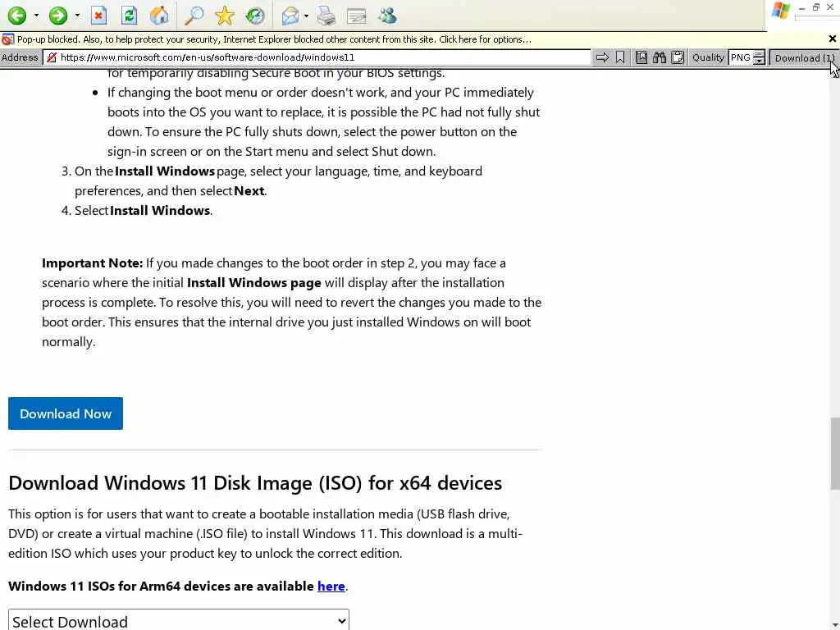This screenshot has height=630, width=840.
Task: Click the binoculars find icon
Action: (660, 57)
